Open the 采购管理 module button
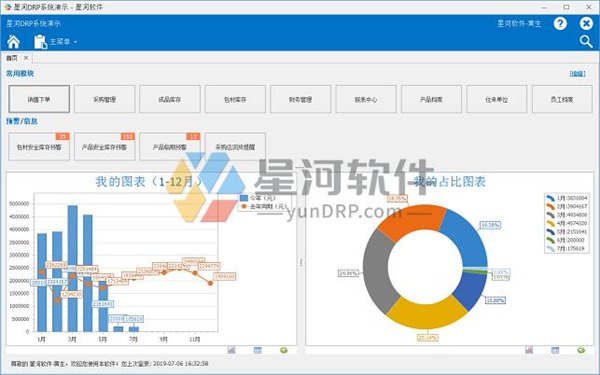The image size is (600, 375). pos(104,99)
